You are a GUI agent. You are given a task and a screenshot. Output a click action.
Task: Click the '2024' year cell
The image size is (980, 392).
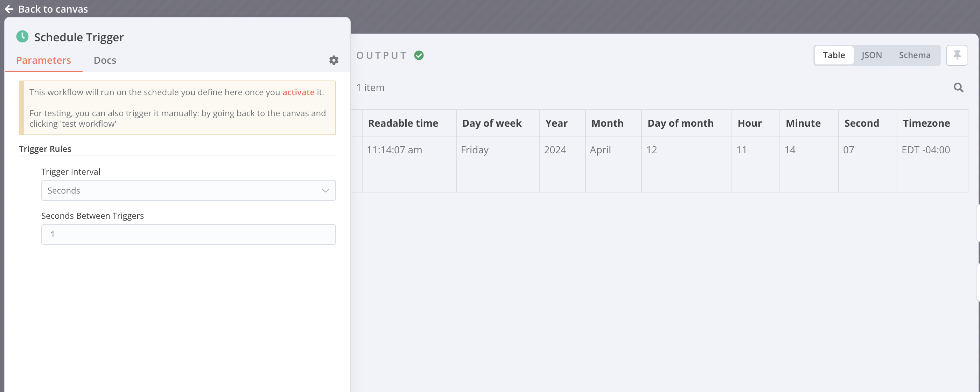(562, 164)
